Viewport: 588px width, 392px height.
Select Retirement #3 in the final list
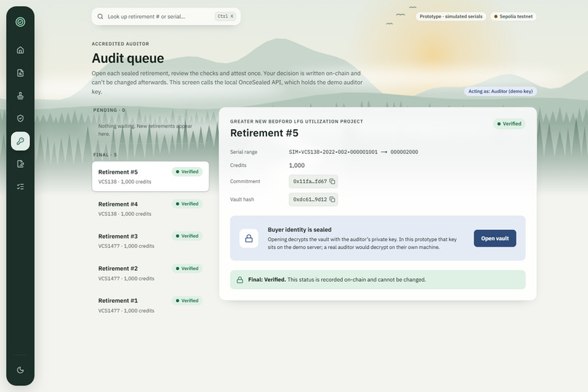click(150, 241)
